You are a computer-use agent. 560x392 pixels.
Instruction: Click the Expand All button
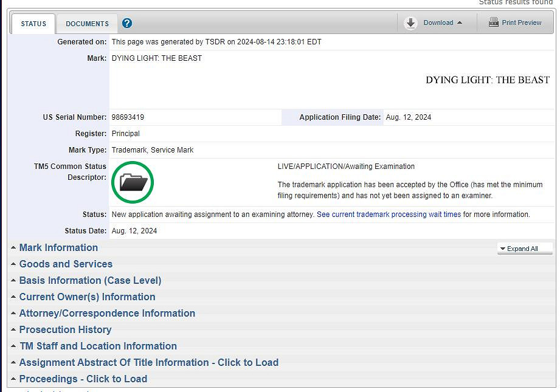click(525, 249)
